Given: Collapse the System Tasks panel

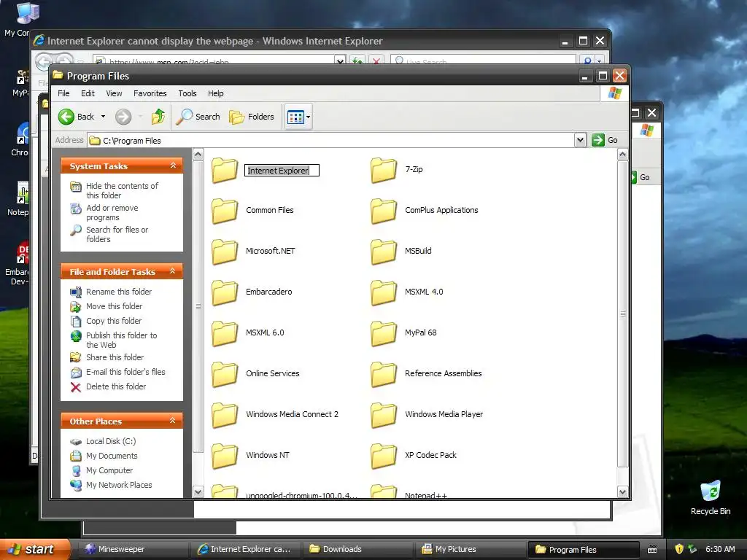Looking at the screenshot, I should 173,166.
